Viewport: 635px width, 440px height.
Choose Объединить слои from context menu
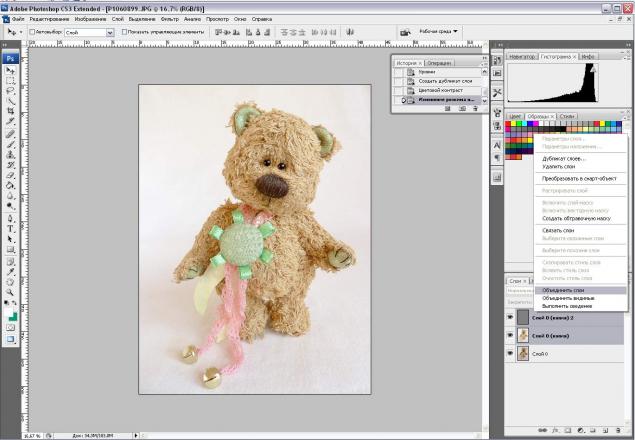pos(563,290)
